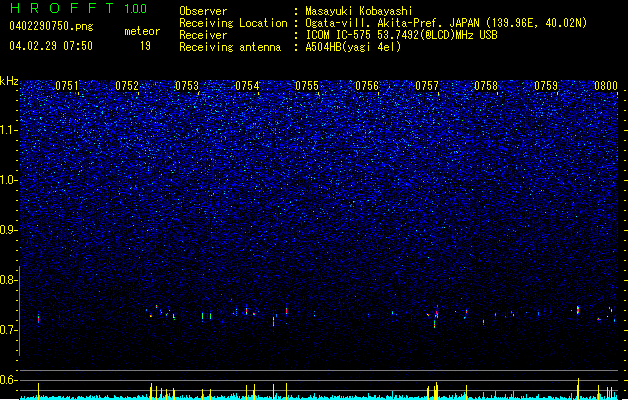Select the ICOM IC-575 53.7492 MHz USB text
The image size is (629, 400).
pyautogui.click(x=401, y=35)
